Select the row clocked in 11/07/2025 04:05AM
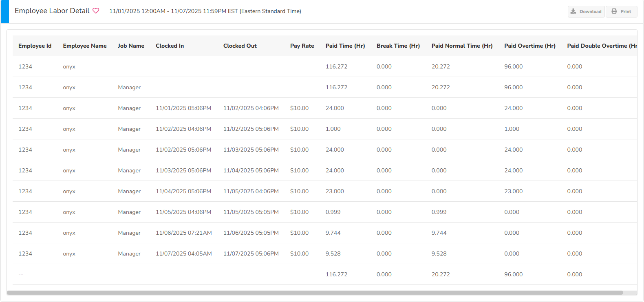Viewport: 644px width, 302px height. pyautogui.click(x=183, y=254)
